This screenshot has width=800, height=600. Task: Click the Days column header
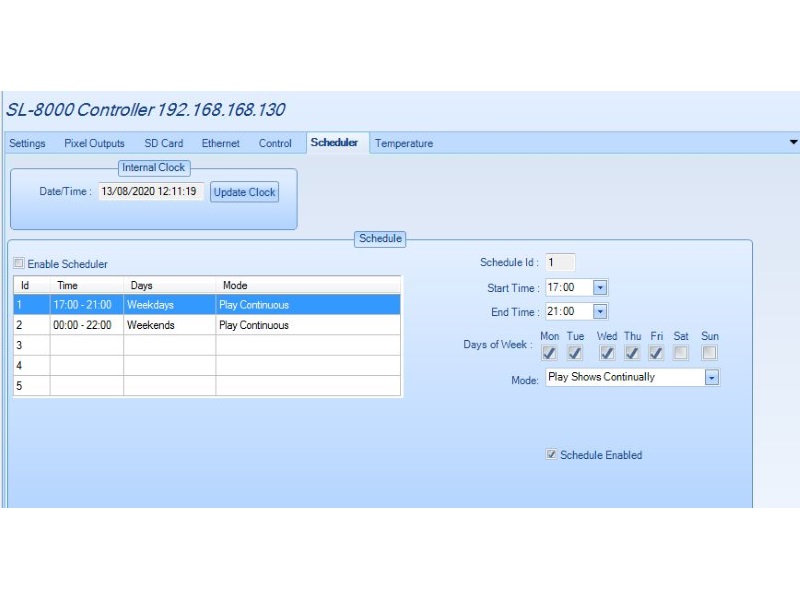[169, 285]
